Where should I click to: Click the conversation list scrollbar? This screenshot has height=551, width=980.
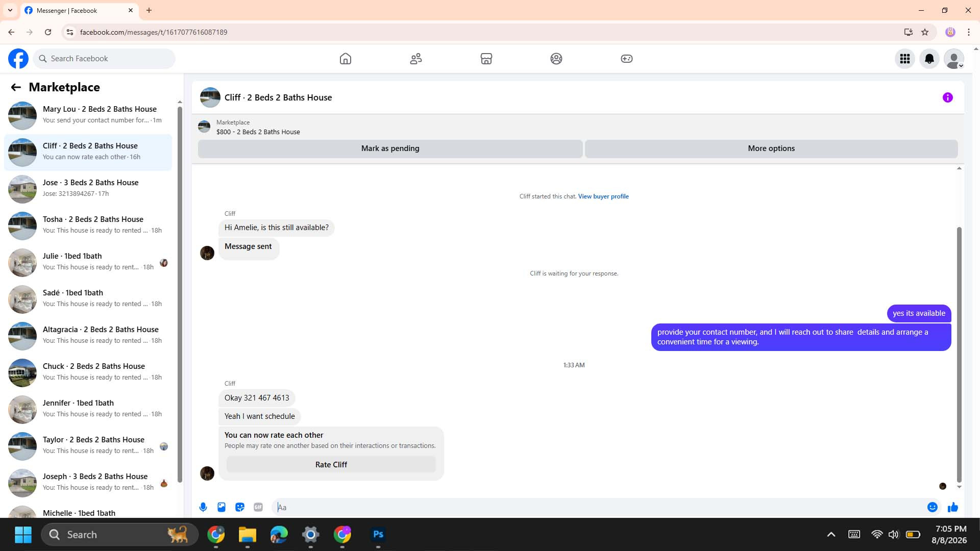180,294
